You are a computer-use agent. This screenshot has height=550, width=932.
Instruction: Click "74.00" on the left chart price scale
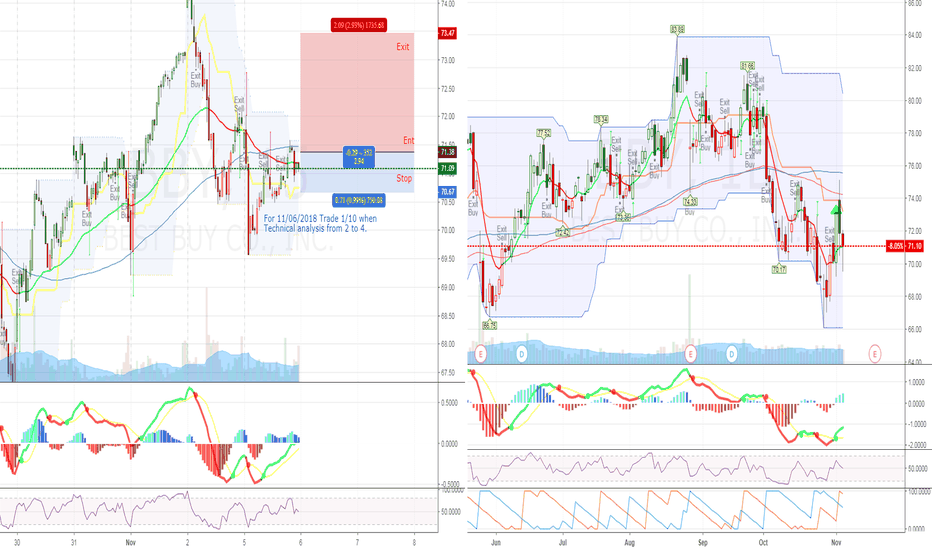tap(448, 4)
